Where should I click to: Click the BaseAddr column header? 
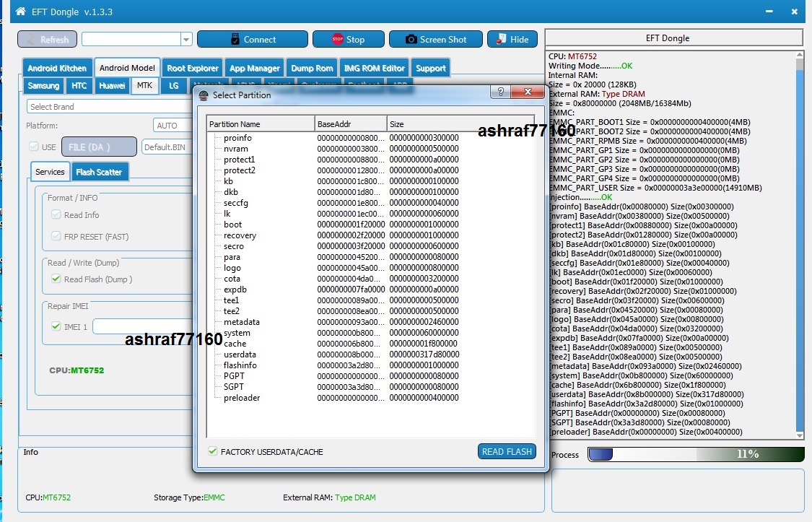point(351,123)
